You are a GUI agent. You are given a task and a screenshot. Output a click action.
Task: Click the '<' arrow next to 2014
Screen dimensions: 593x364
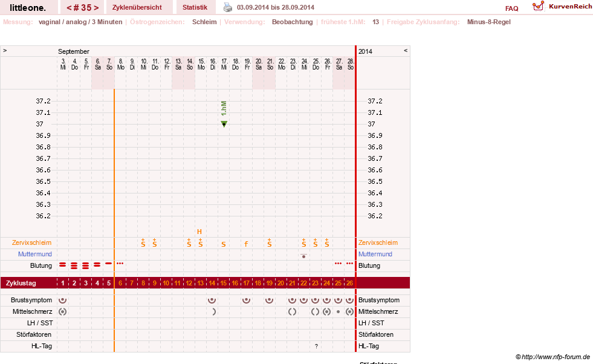pyautogui.click(x=406, y=50)
